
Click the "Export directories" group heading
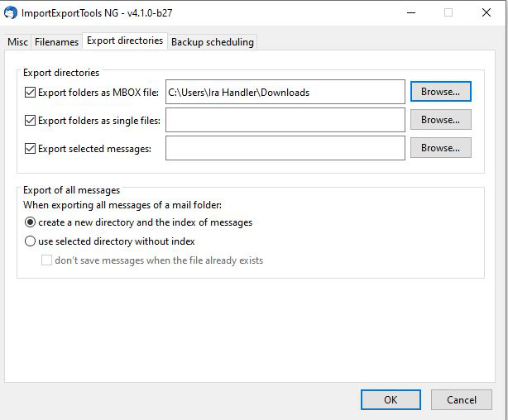(61, 73)
